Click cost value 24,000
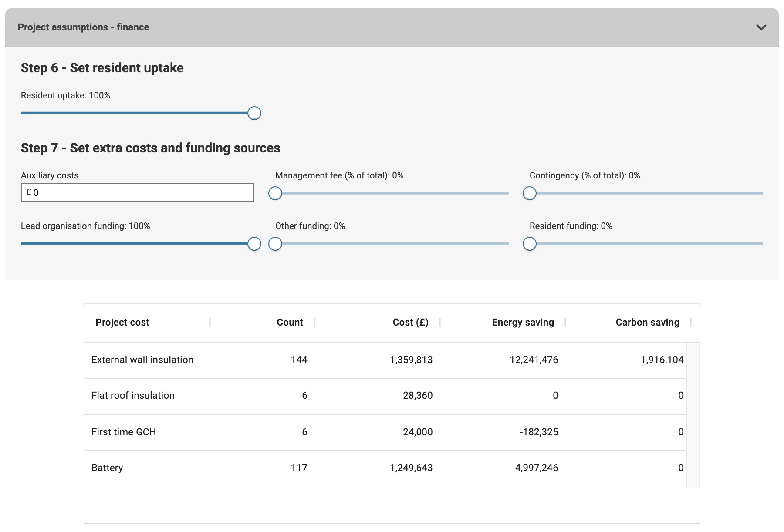This screenshot has height=532, width=784. pos(418,432)
